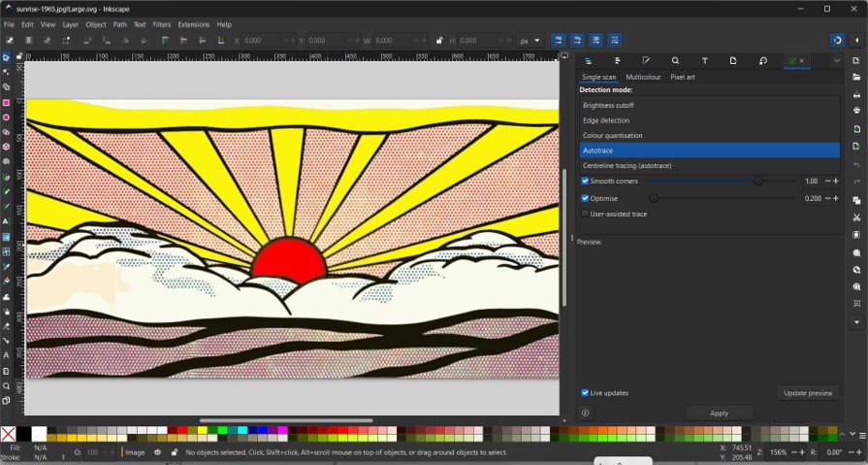Open the Filters menu
The height and width of the screenshot is (465, 868).
(x=162, y=24)
